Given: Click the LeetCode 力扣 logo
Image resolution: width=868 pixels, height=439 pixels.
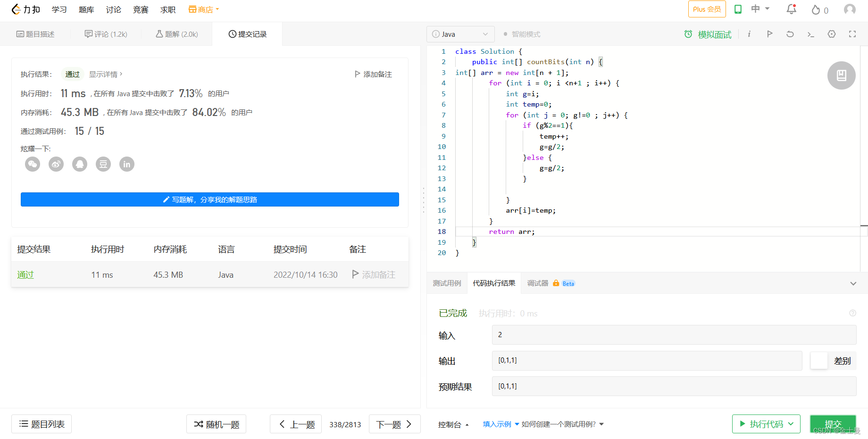Looking at the screenshot, I should point(26,9).
